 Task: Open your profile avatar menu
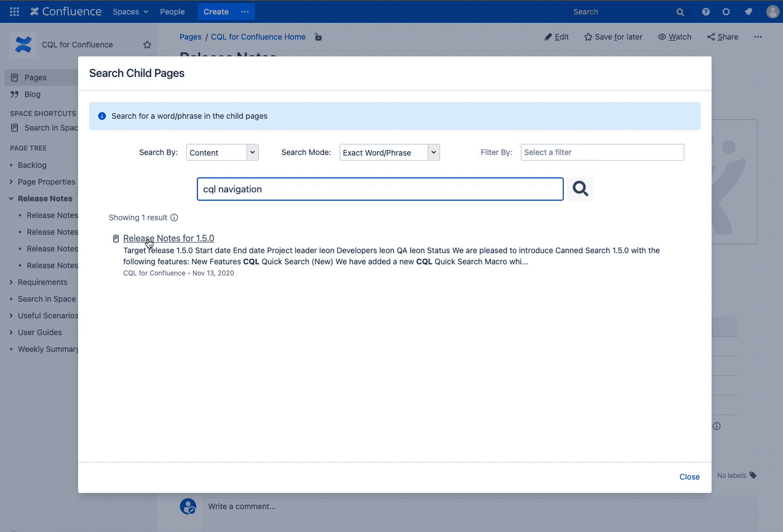(x=772, y=11)
